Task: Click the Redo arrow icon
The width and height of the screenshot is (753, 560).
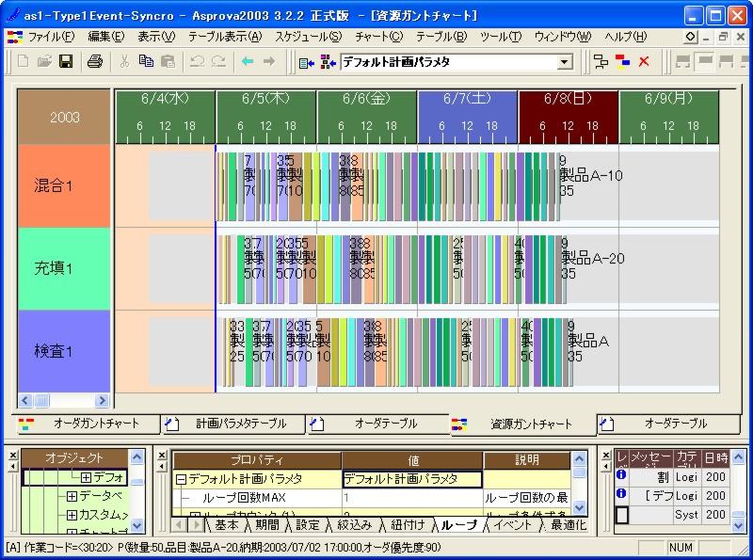Action: 218,61
